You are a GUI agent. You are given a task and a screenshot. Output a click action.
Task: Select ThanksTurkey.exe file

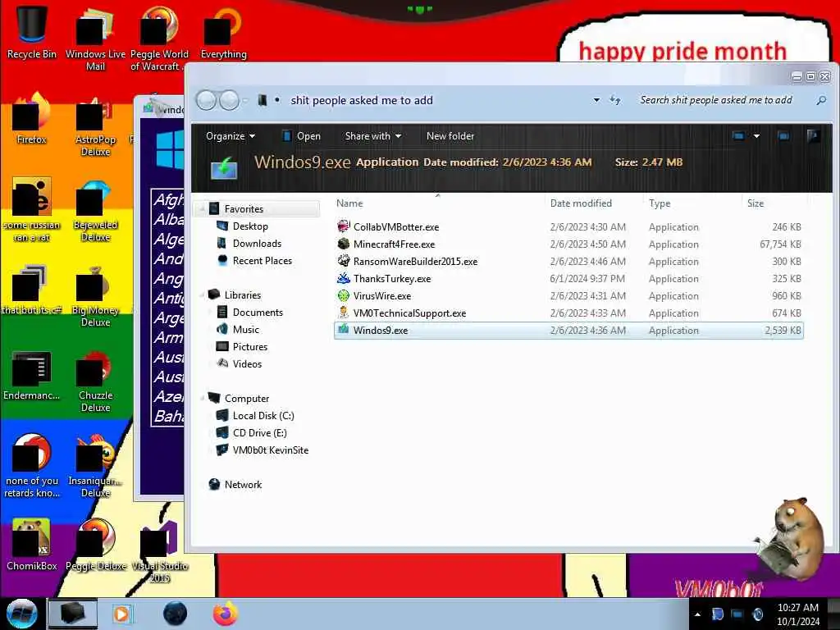(x=568, y=279)
